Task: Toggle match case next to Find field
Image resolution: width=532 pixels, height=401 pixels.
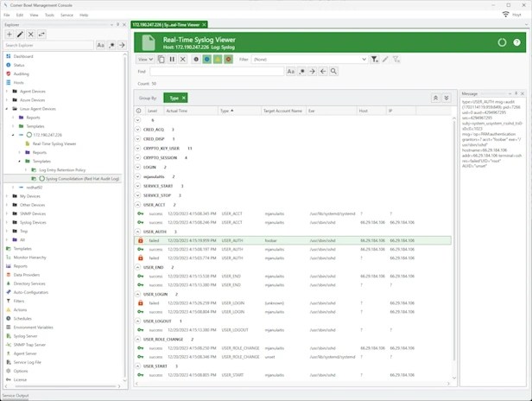Action: pos(291,72)
